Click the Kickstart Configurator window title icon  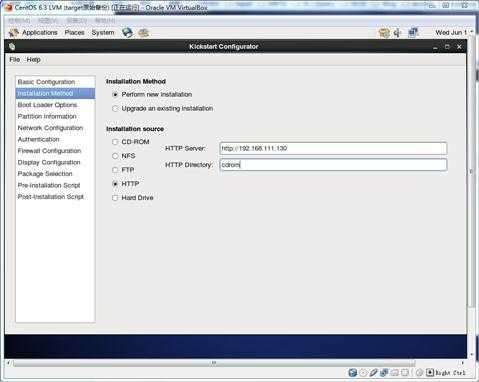coord(12,47)
